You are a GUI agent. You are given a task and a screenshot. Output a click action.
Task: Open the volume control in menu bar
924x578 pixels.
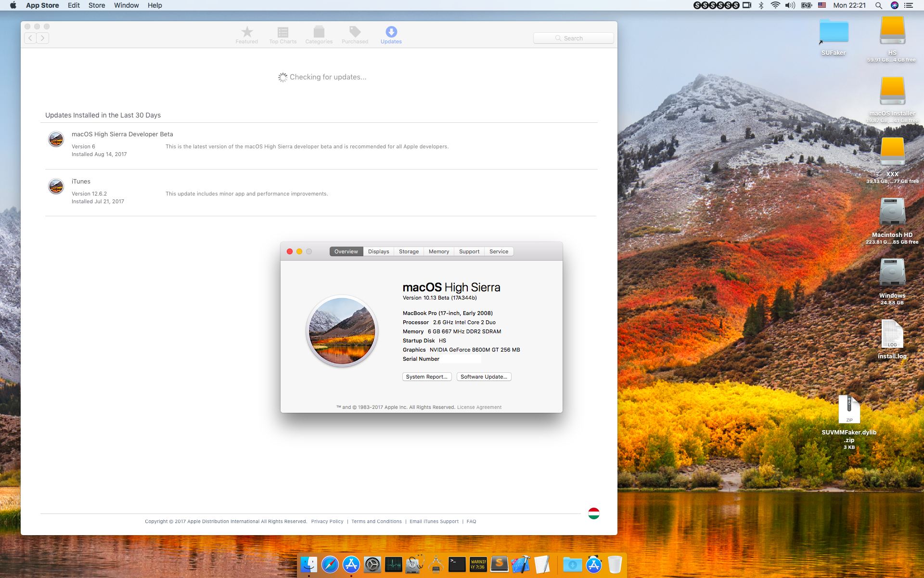tap(790, 5)
